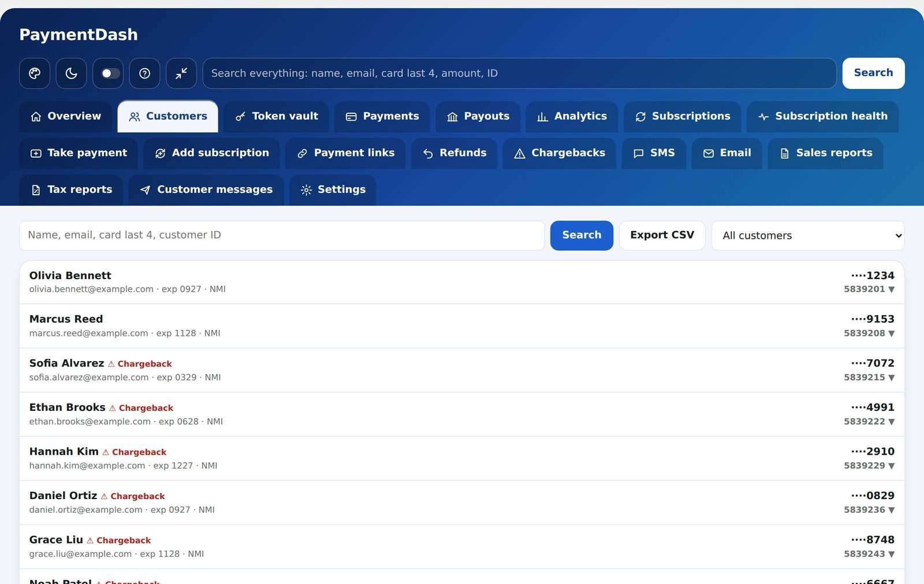Viewport: 924px width, 584px height.
Task: Go to the Overview tab
Action: point(66,117)
